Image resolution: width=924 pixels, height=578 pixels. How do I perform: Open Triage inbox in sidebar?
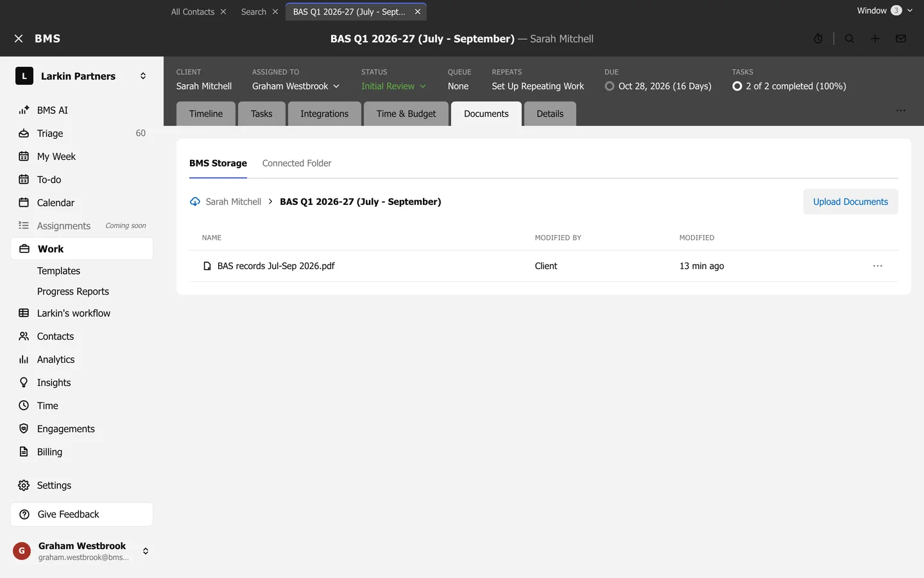82,134
